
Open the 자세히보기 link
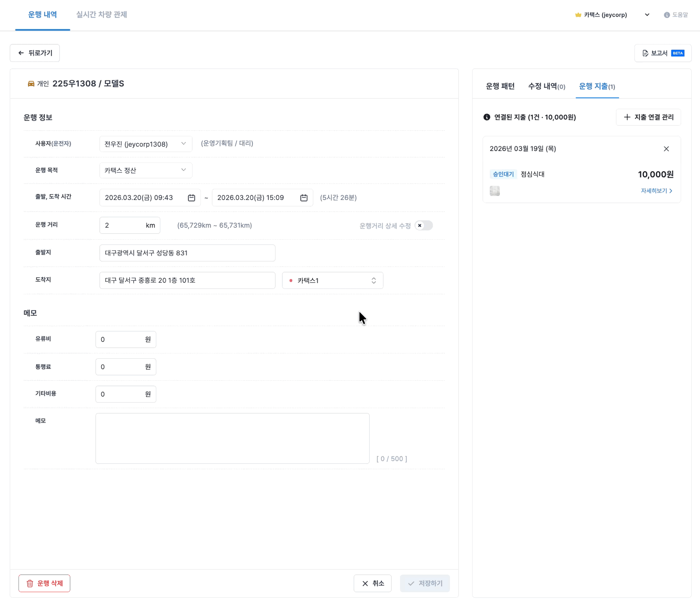[x=656, y=191]
